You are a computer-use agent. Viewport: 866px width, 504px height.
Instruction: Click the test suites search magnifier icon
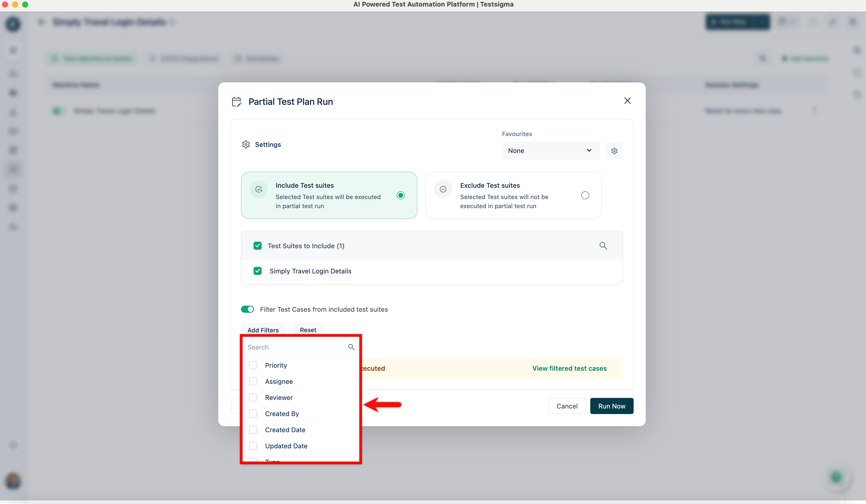click(x=603, y=246)
